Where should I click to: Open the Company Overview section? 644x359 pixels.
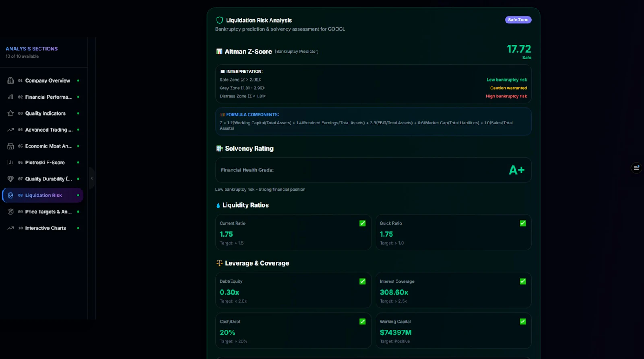[43, 80]
